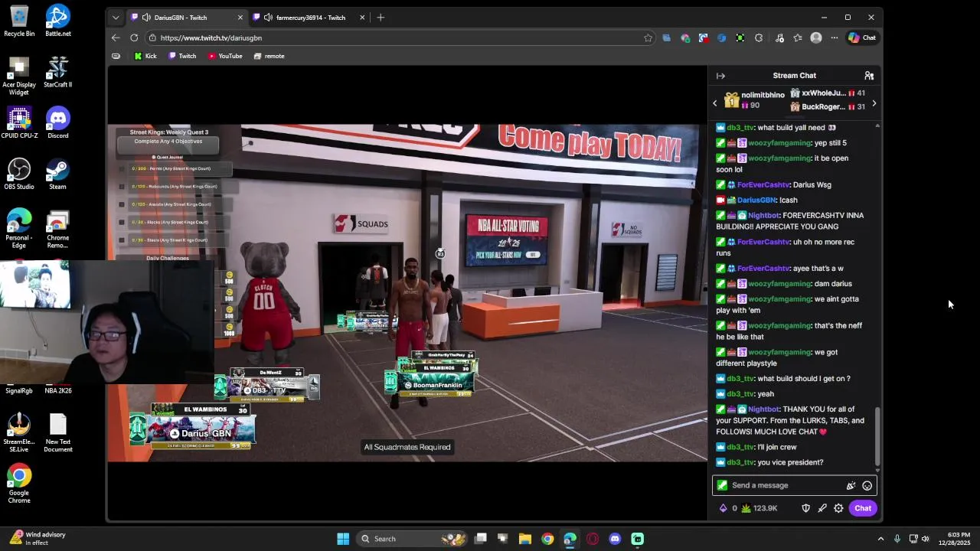Go back in browser

point(116,37)
